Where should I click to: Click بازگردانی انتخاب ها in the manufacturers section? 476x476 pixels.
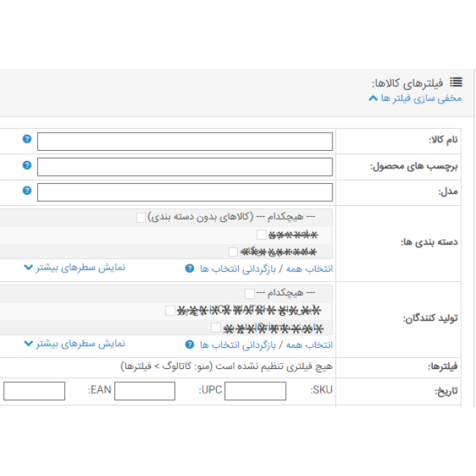[x=238, y=345]
